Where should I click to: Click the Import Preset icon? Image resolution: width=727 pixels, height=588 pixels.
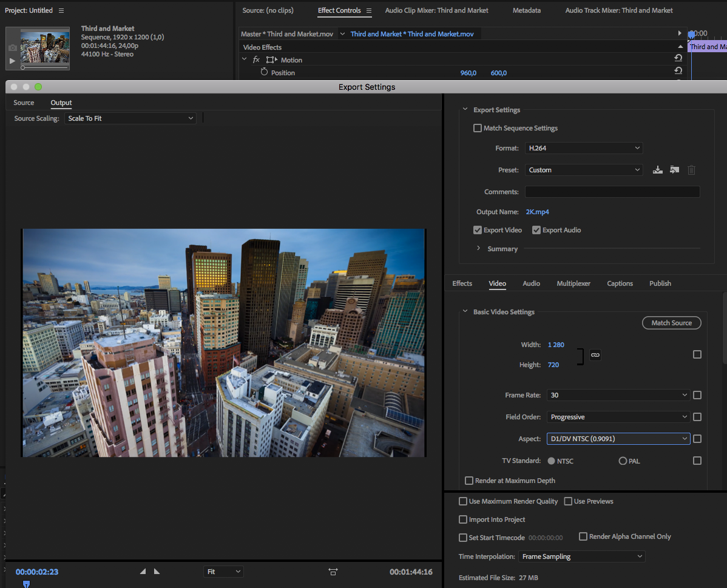coord(674,171)
